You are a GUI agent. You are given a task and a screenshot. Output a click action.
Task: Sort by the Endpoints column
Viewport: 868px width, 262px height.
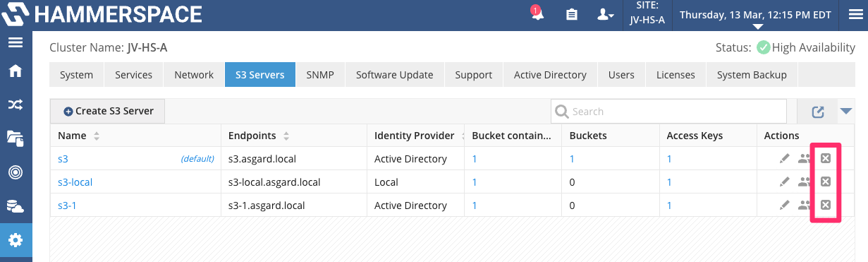287,136
